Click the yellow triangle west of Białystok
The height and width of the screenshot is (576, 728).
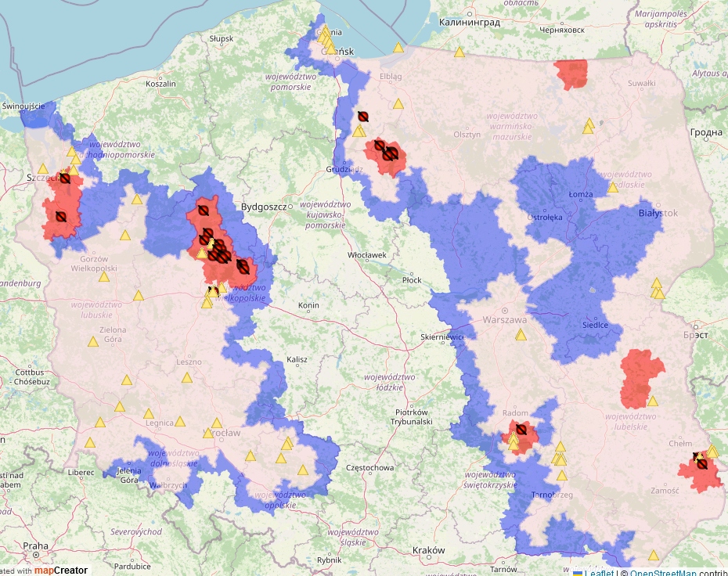(613, 187)
